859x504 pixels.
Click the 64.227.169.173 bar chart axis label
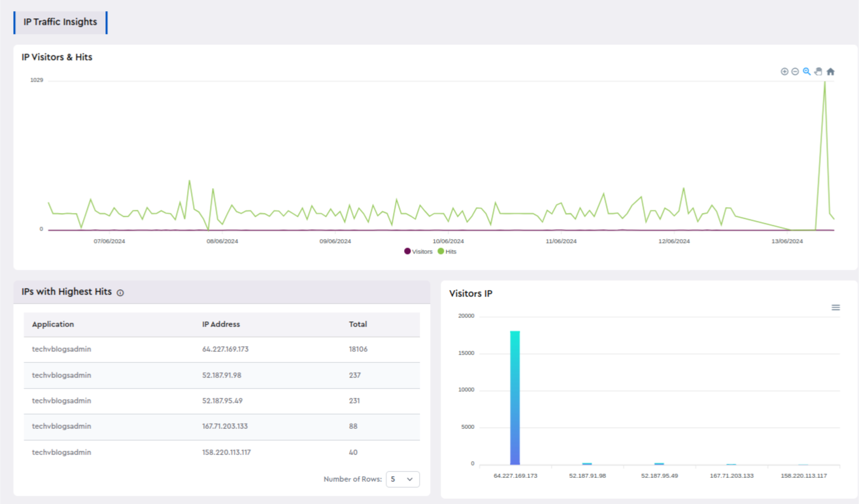(515, 475)
